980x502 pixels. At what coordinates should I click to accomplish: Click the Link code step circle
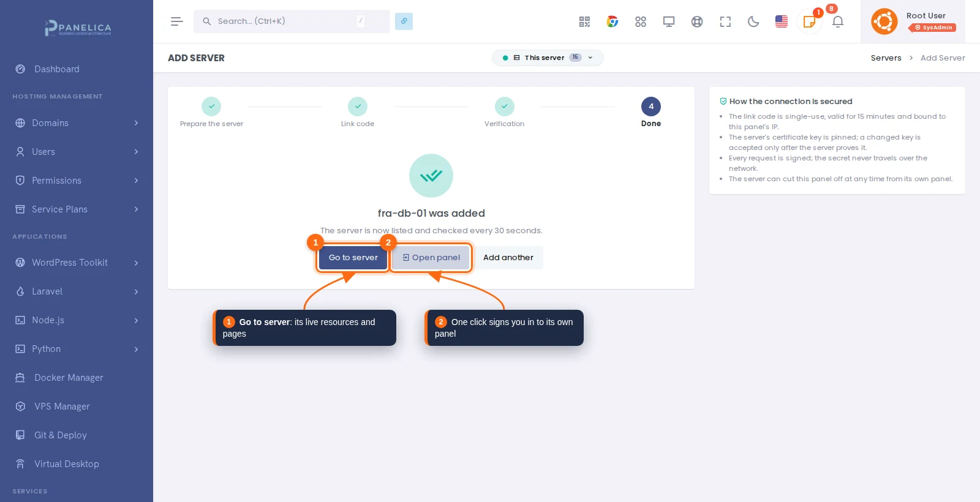pyautogui.click(x=358, y=107)
